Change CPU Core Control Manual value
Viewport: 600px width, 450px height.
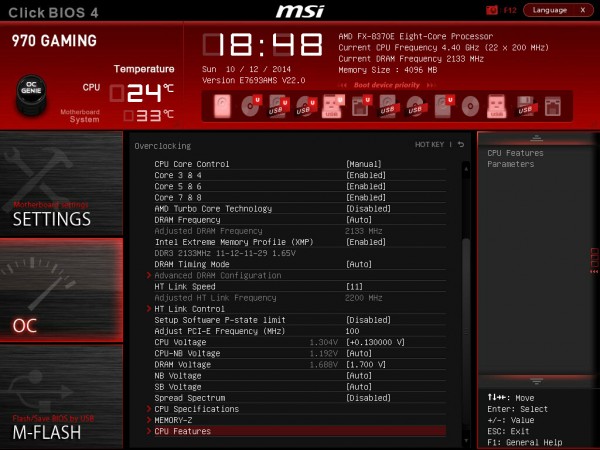click(x=364, y=164)
